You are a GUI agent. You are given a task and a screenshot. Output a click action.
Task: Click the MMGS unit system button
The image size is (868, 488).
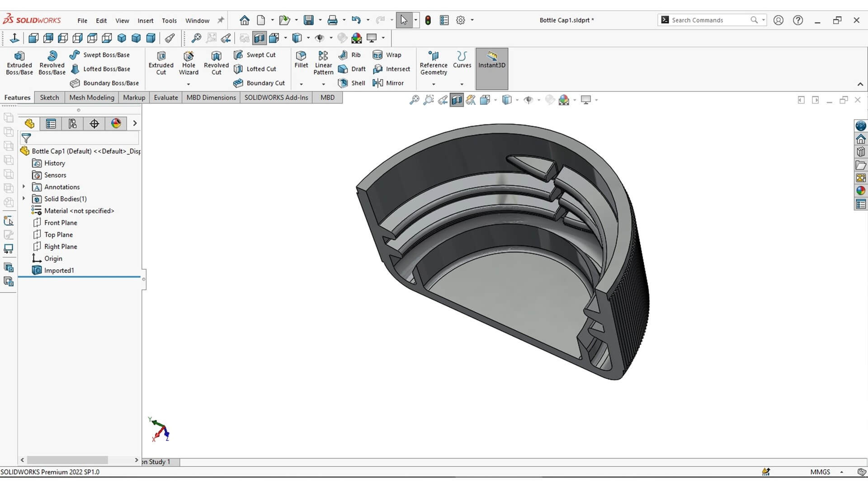click(820, 472)
